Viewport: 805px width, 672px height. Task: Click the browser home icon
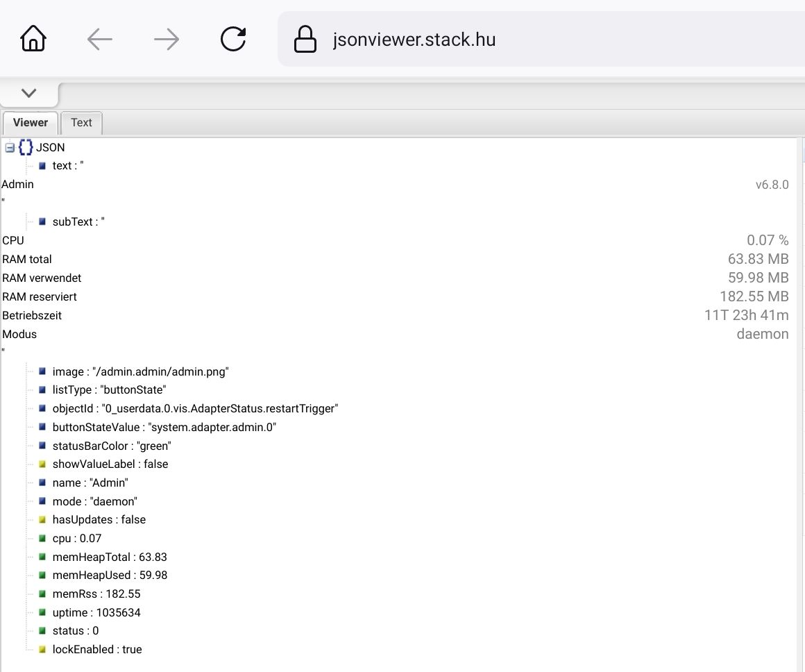(x=33, y=39)
